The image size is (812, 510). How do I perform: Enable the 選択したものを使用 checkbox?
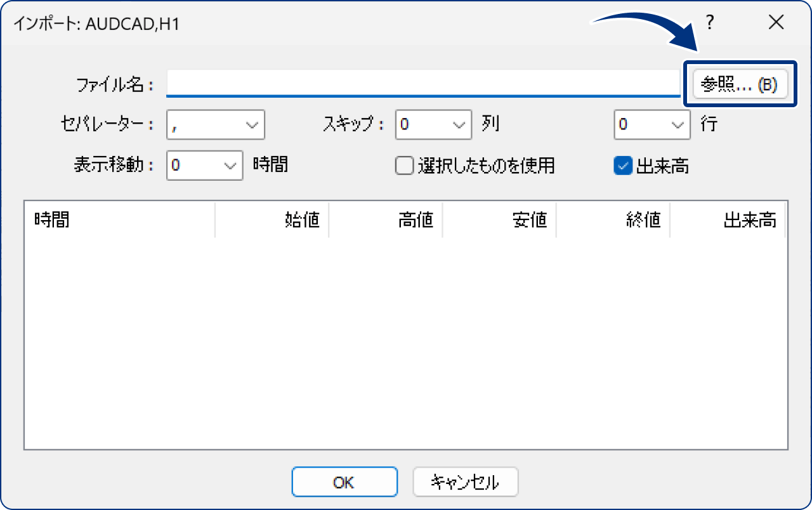404,165
